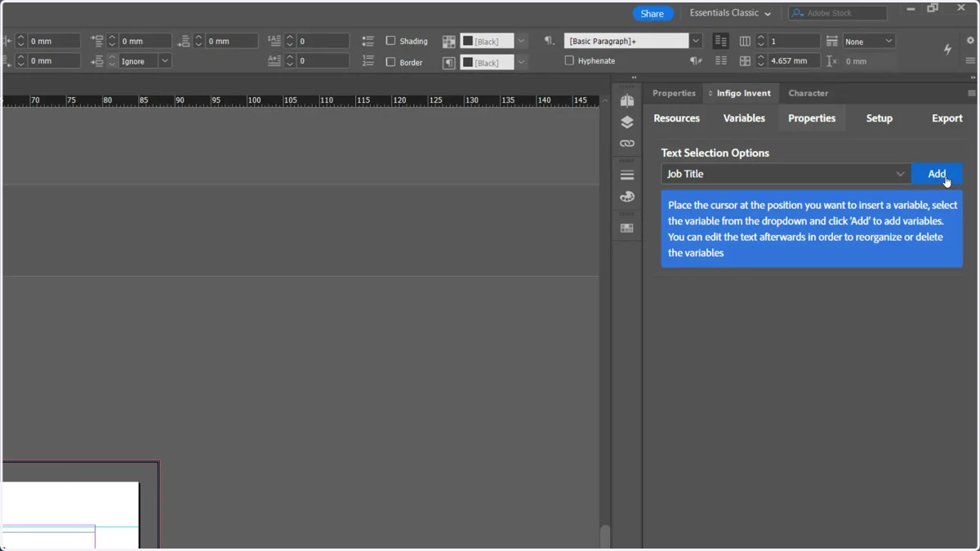
Task: Click the numbered list icon
Action: click(368, 61)
